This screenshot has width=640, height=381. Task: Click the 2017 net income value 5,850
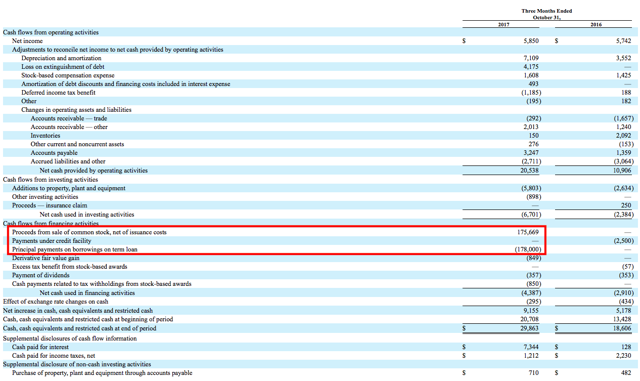coord(531,41)
